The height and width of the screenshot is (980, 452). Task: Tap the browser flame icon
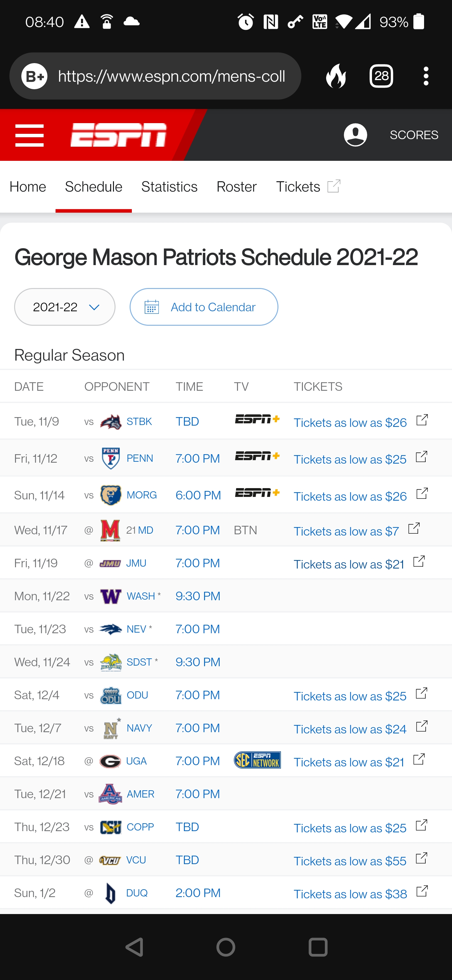pos(336,76)
